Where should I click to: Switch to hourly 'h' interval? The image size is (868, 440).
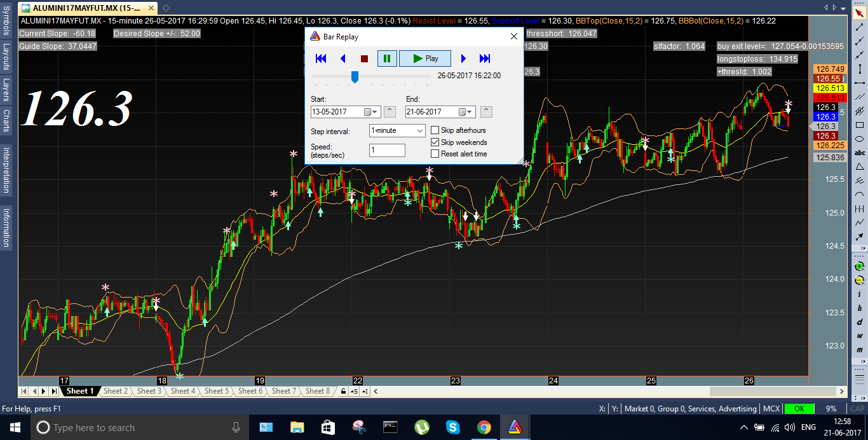[860, 308]
